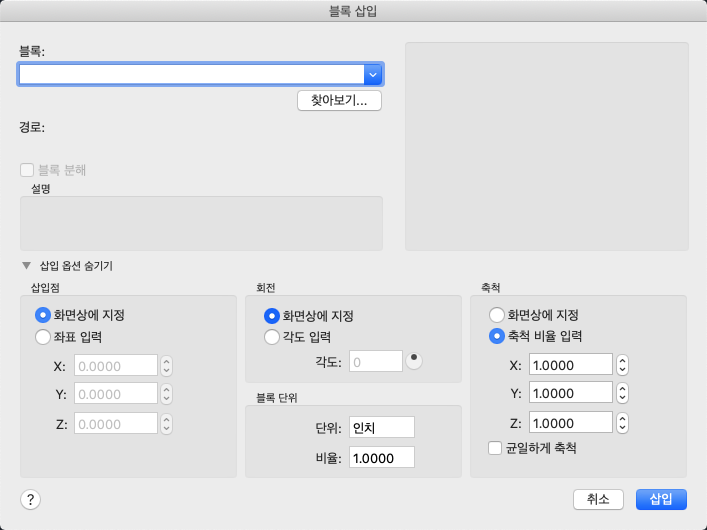Screen dimensions: 707x530
Task: Select 좌표 입력 radio button
Action: pyautogui.click(x=43, y=337)
